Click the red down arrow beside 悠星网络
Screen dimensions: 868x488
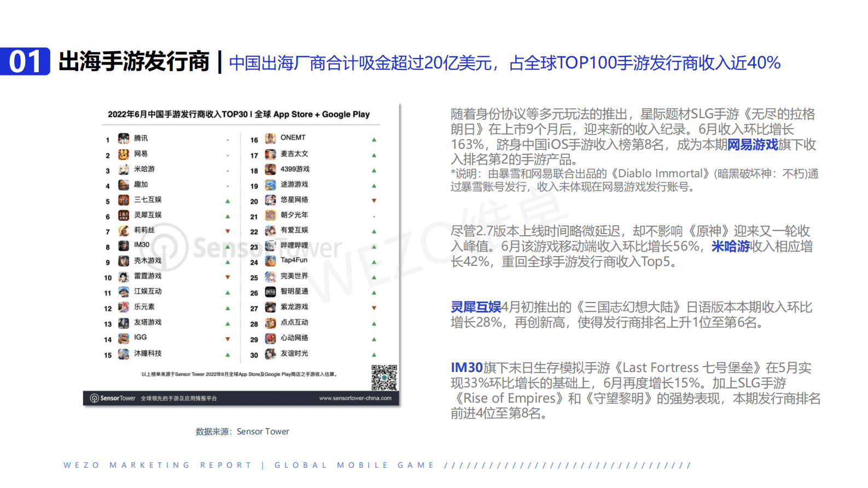(374, 201)
